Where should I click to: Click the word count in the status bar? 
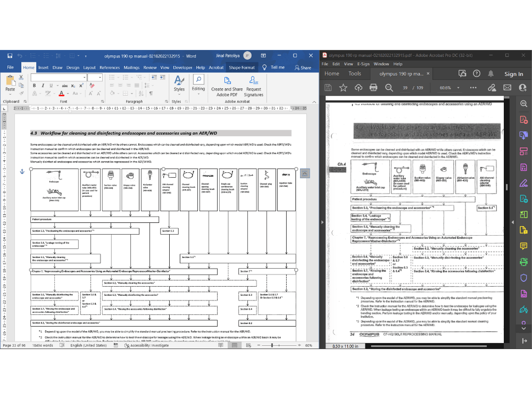pyautogui.click(x=43, y=345)
